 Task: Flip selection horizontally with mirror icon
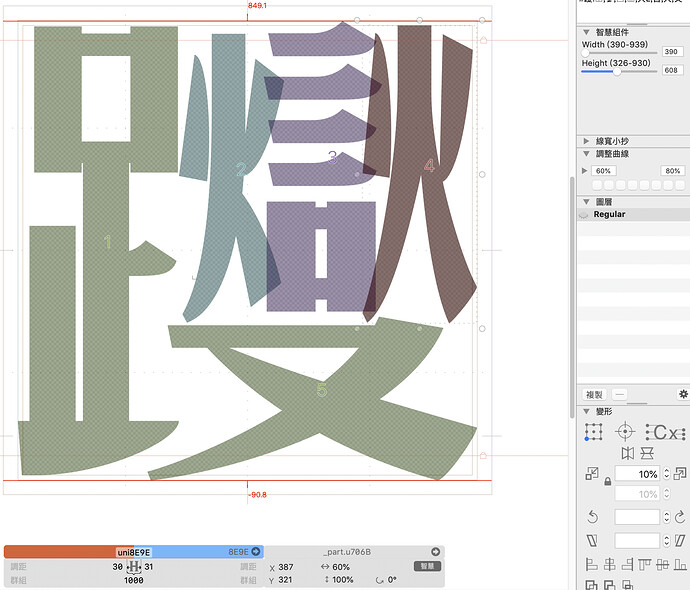[628, 453]
